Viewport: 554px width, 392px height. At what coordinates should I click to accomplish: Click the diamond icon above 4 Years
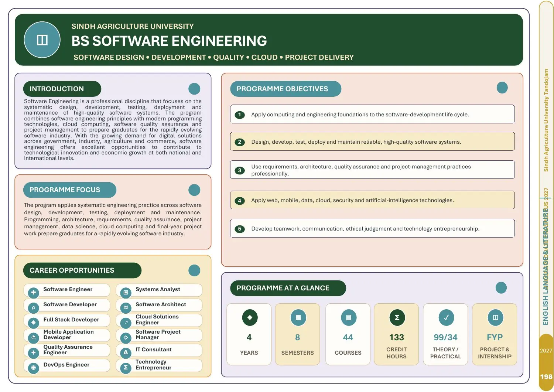(250, 317)
